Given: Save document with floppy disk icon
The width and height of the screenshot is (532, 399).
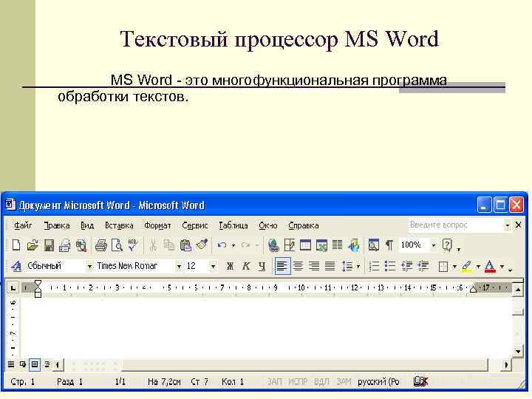Looking at the screenshot, I should tap(49, 245).
